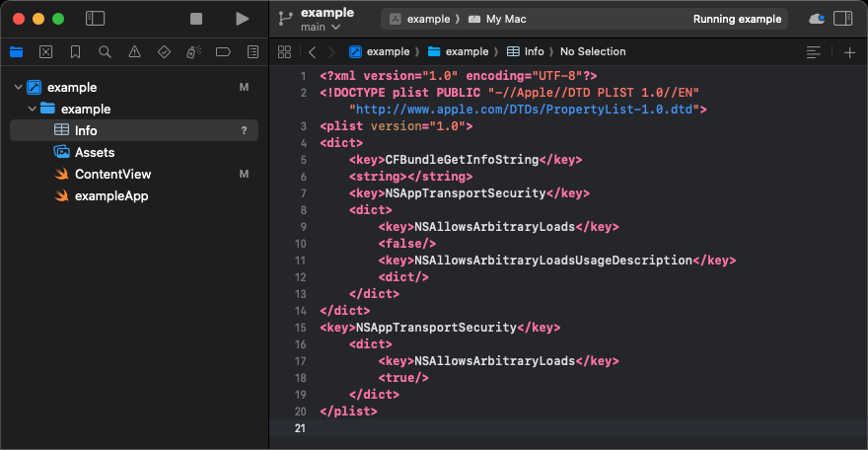Open the Breakpoint navigator
Screen dimensions: 868x450
coord(223,51)
